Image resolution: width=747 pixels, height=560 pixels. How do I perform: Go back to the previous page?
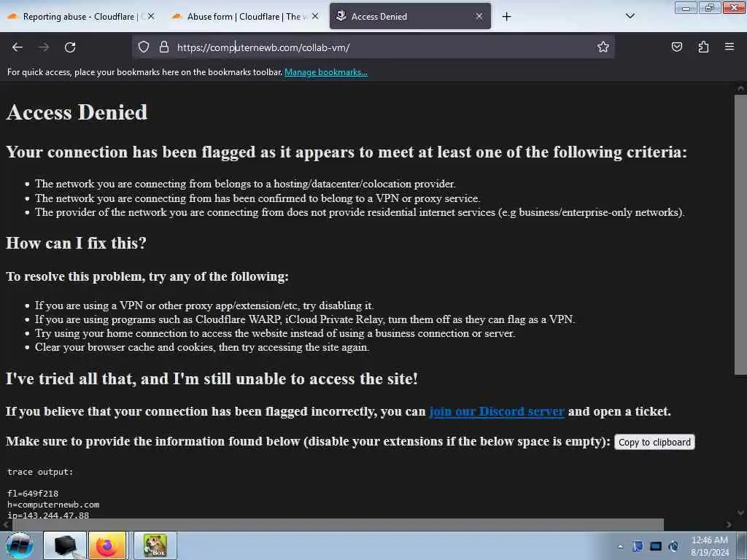click(x=18, y=47)
